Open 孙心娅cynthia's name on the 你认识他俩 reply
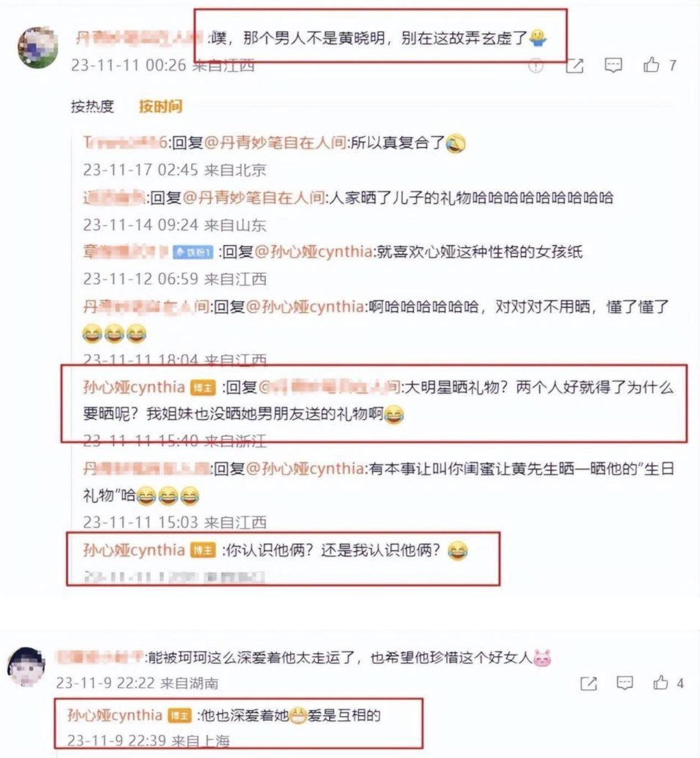The width and height of the screenshot is (700, 758). point(134,550)
